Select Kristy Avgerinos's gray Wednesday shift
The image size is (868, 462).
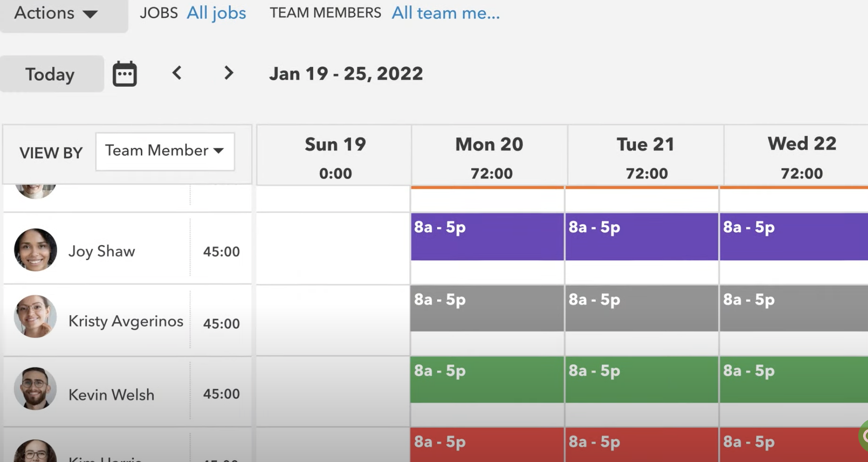(x=793, y=308)
